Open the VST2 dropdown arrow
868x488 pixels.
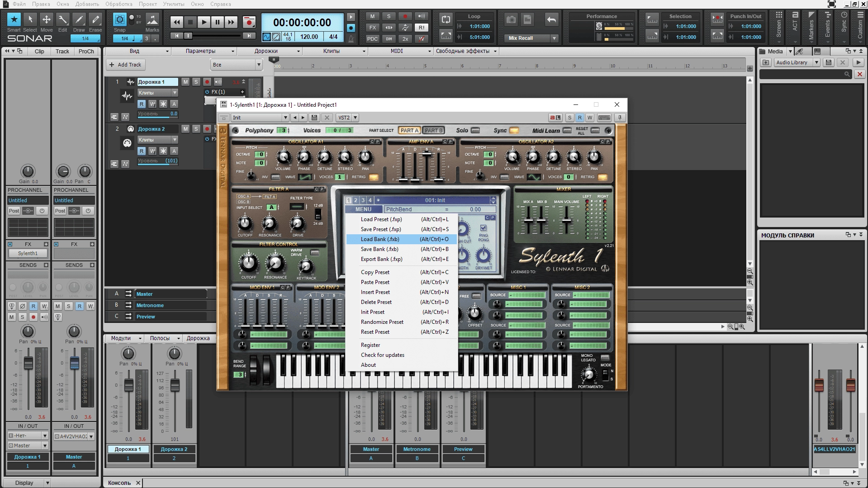356,118
